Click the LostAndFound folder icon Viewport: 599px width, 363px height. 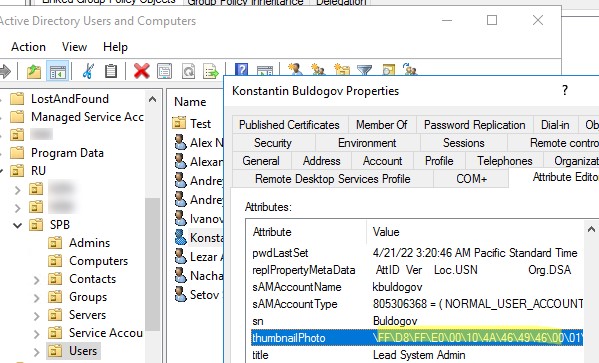click(x=17, y=99)
